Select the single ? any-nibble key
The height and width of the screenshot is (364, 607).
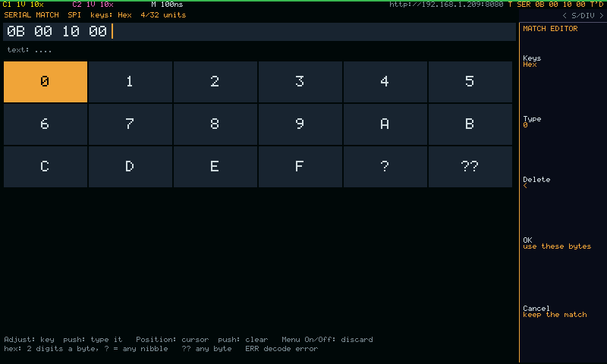click(x=385, y=167)
